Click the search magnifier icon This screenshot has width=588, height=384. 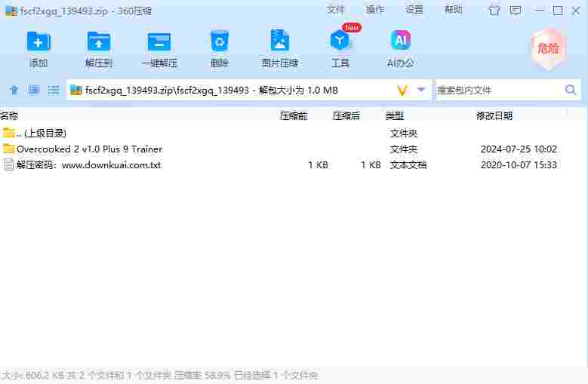[x=571, y=90]
